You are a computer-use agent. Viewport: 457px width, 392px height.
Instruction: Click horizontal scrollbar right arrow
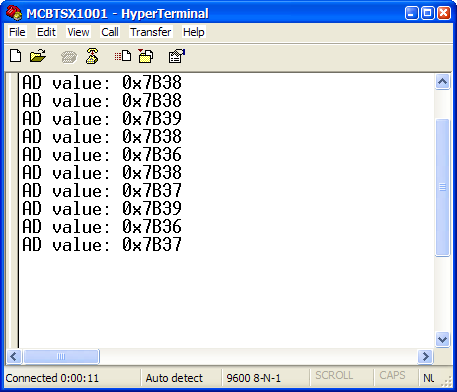[x=425, y=356]
